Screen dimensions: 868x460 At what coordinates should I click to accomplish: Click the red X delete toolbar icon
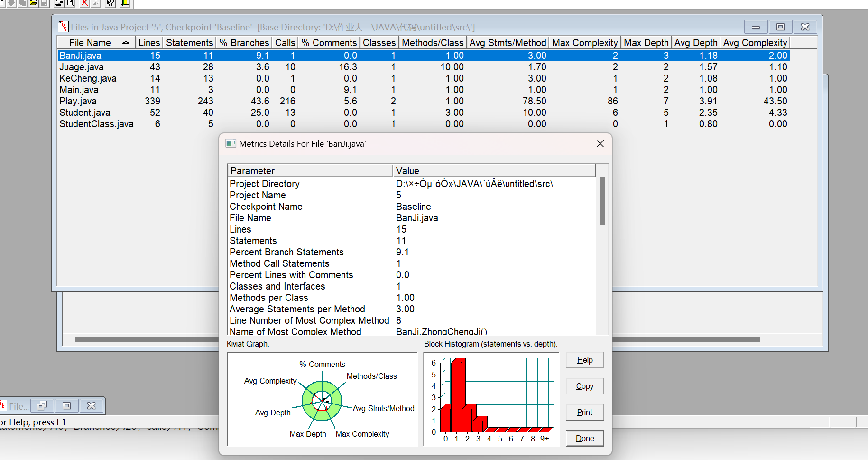[84, 3]
